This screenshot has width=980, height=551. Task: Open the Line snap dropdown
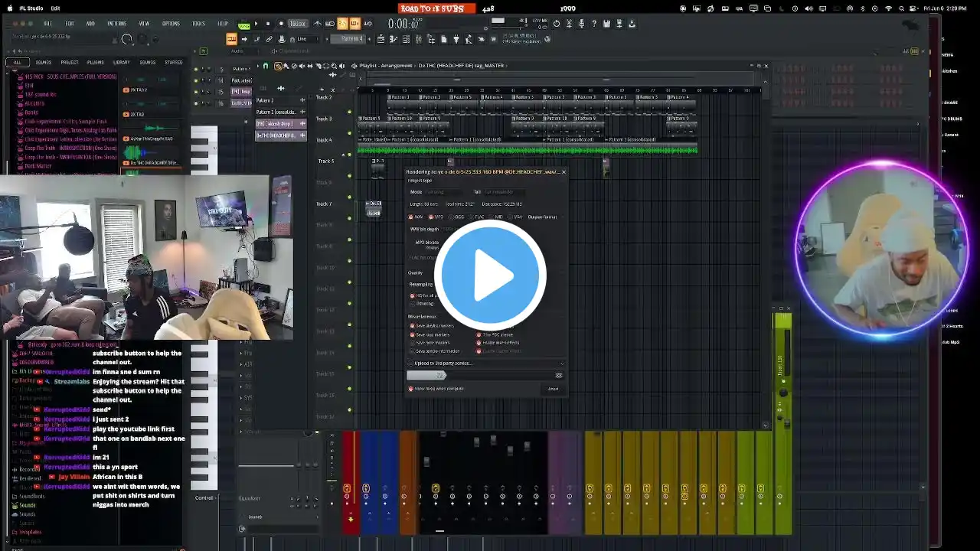pos(306,39)
